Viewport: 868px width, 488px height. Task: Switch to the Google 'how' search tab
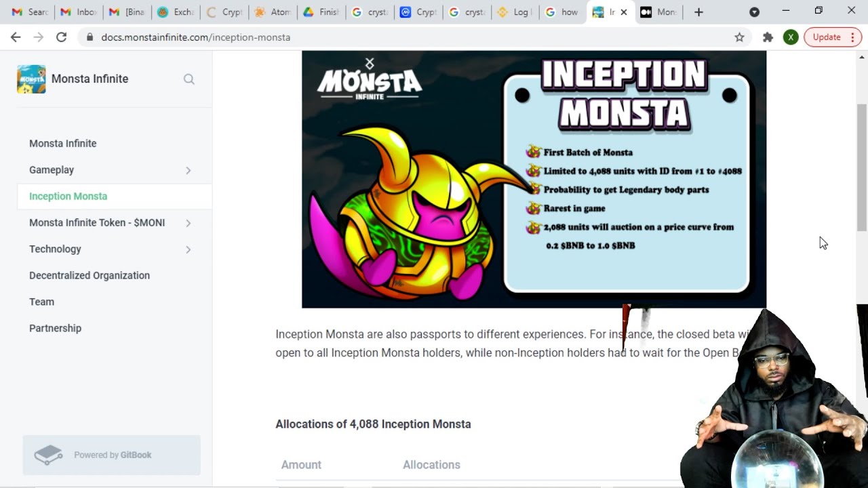tap(563, 12)
